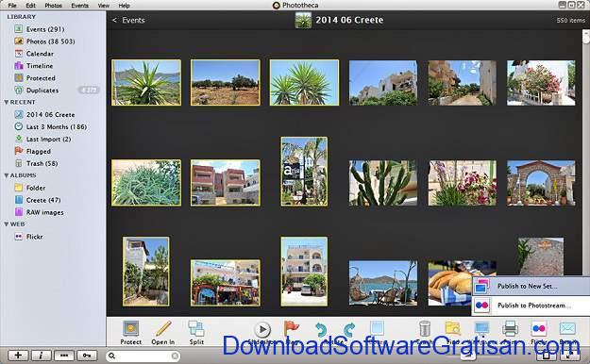The width and height of the screenshot is (590, 364).
Task: Click the Protect safe icon in toolbar
Action: pyautogui.click(x=130, y=329)
